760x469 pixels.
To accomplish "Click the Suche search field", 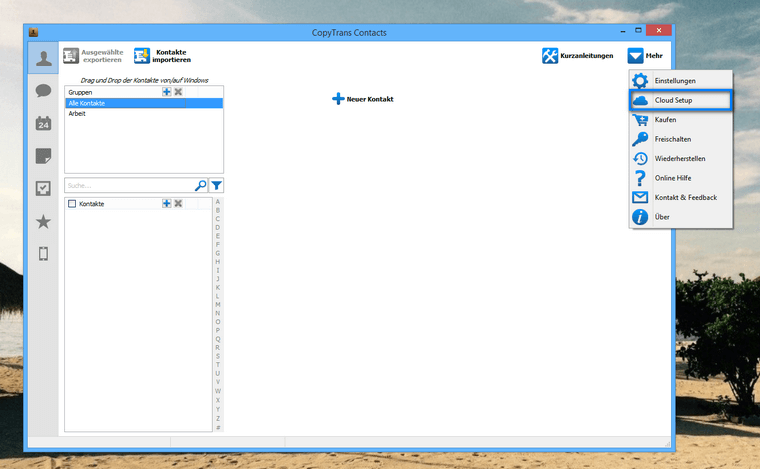I will pos(129,186).
